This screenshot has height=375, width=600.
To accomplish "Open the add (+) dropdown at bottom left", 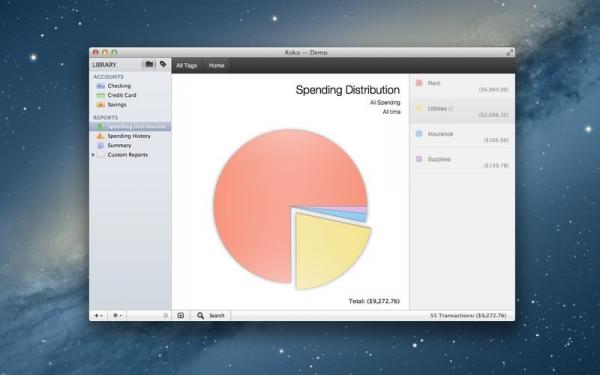I will point(98,315).
